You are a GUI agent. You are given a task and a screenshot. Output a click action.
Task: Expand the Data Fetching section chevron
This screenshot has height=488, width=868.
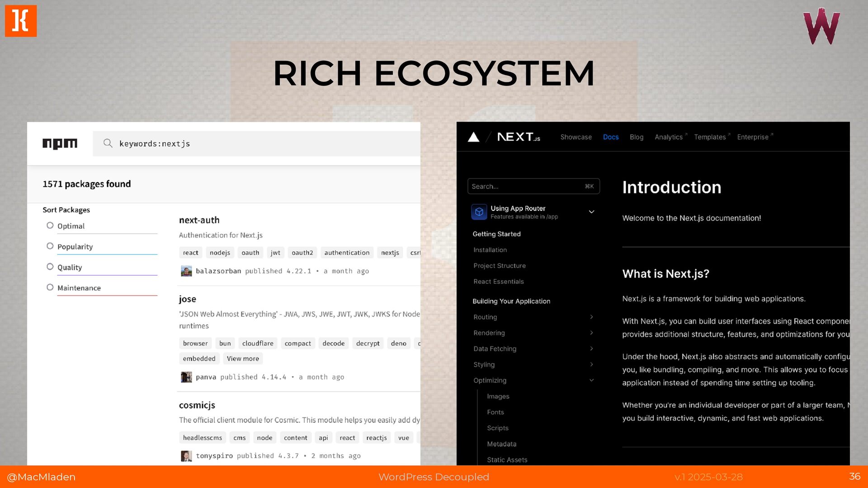pyautogui.click(x=591, y=348)
